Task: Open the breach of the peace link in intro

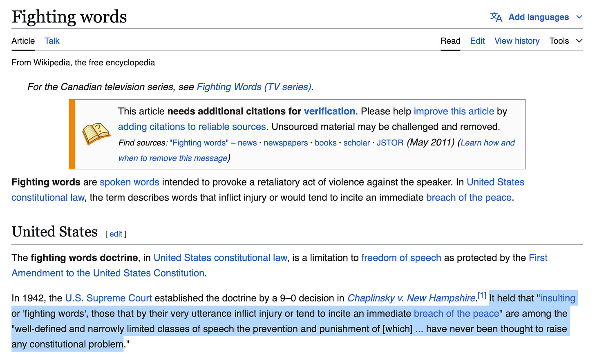Action: click(469, 197)
